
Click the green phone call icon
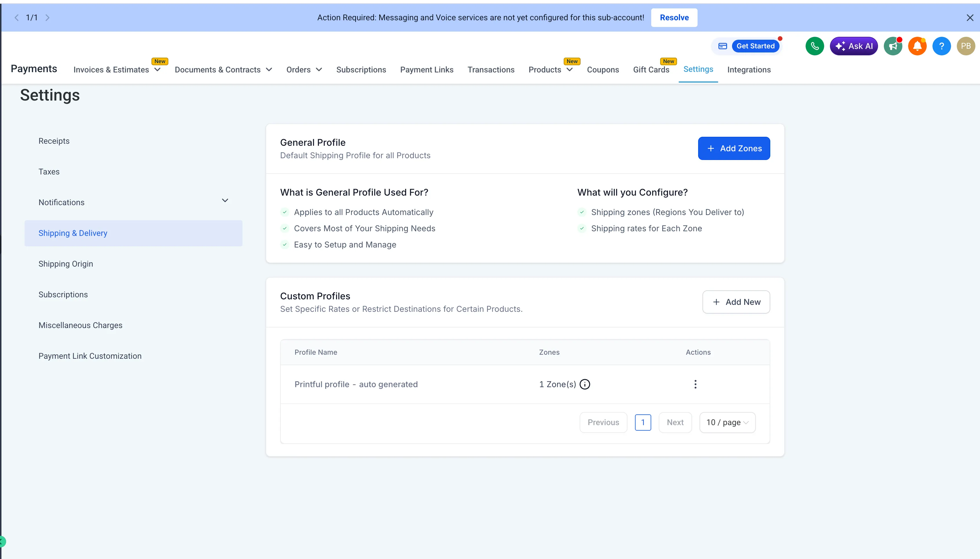coord(814,46)
